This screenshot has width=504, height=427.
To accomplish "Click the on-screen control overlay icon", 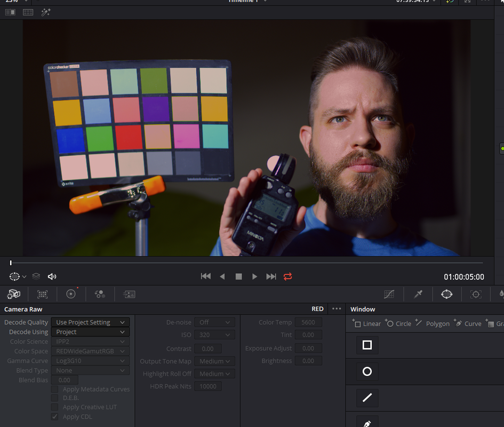I will pyautogui.click(x=14, y=276).
